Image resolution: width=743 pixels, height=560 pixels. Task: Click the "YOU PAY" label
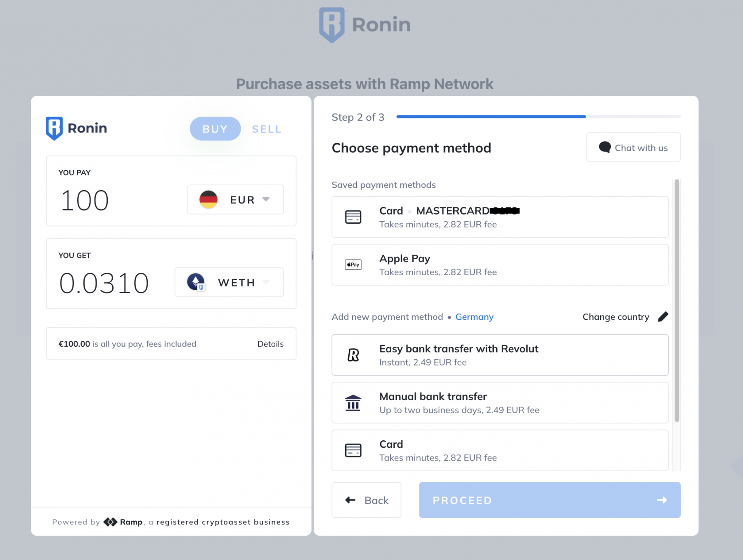tap(75, 172)
